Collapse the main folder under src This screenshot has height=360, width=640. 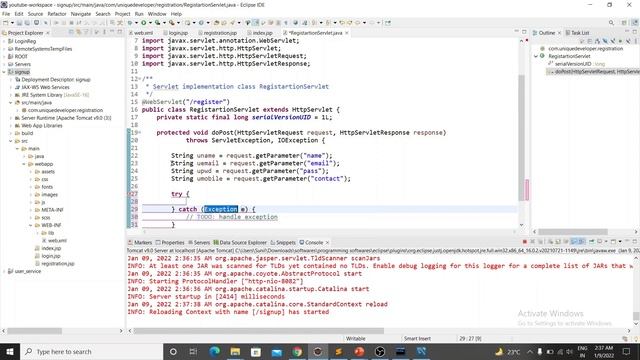pyautogui.click(x=17, y=149)
